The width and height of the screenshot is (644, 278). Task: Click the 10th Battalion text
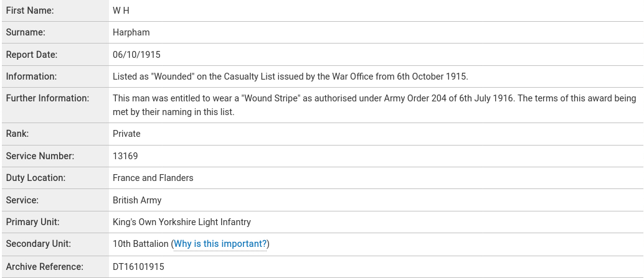tap(141, 244)
